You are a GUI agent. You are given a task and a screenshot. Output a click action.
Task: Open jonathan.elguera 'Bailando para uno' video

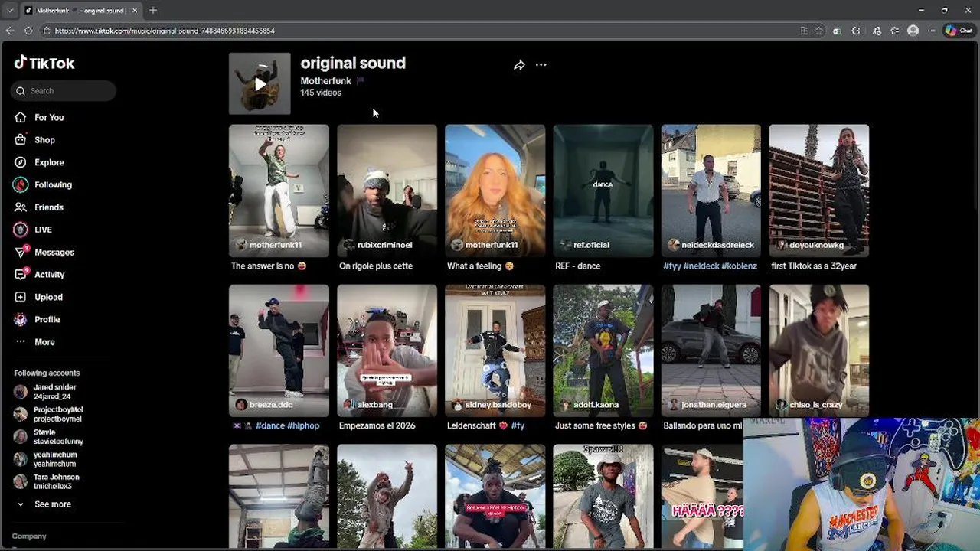pos(711,350)
